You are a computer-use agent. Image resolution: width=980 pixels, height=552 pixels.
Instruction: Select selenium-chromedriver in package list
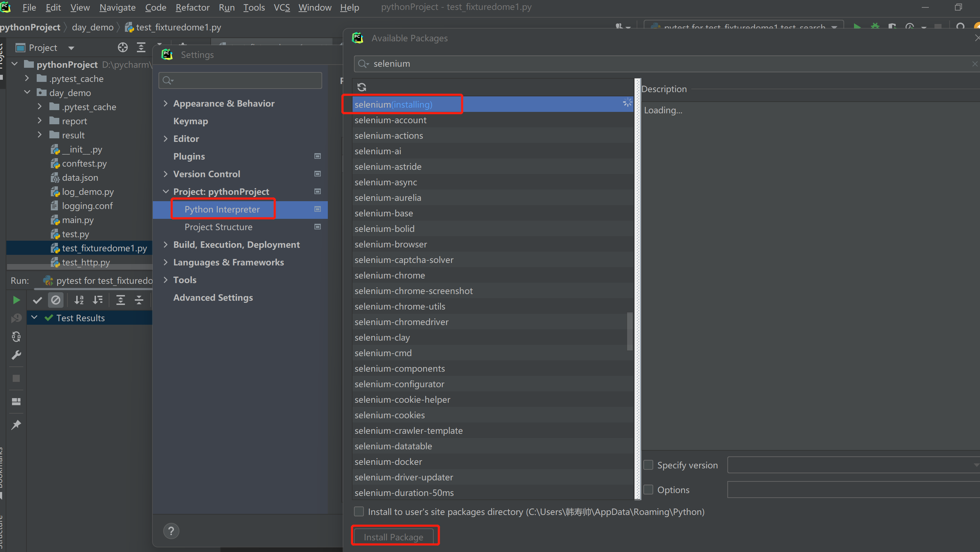tap(493, 322)
